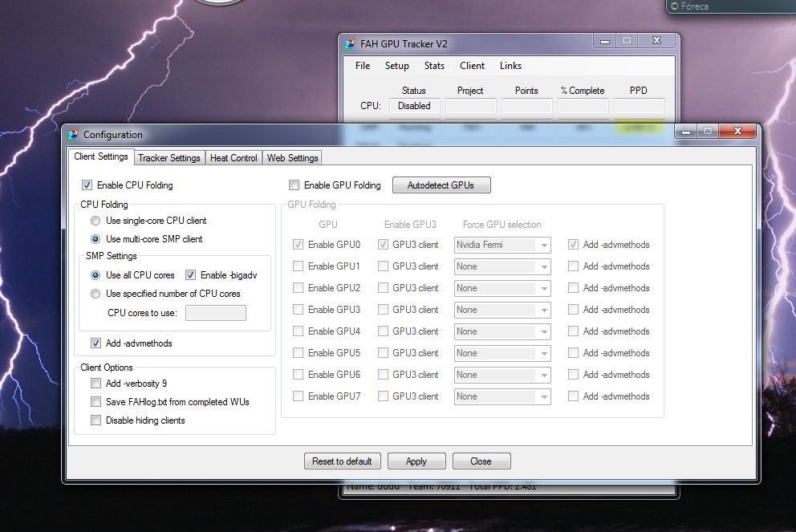The height and width of the screenshot is (532, 796).
Task: Open GPU2 Force GPU selection dropdown
Action: (502, 288)
